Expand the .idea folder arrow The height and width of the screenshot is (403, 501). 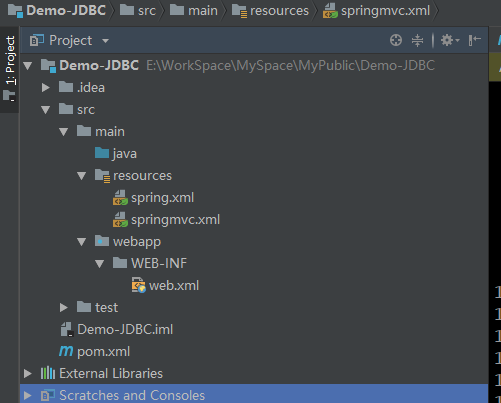(x=46, y=87)
